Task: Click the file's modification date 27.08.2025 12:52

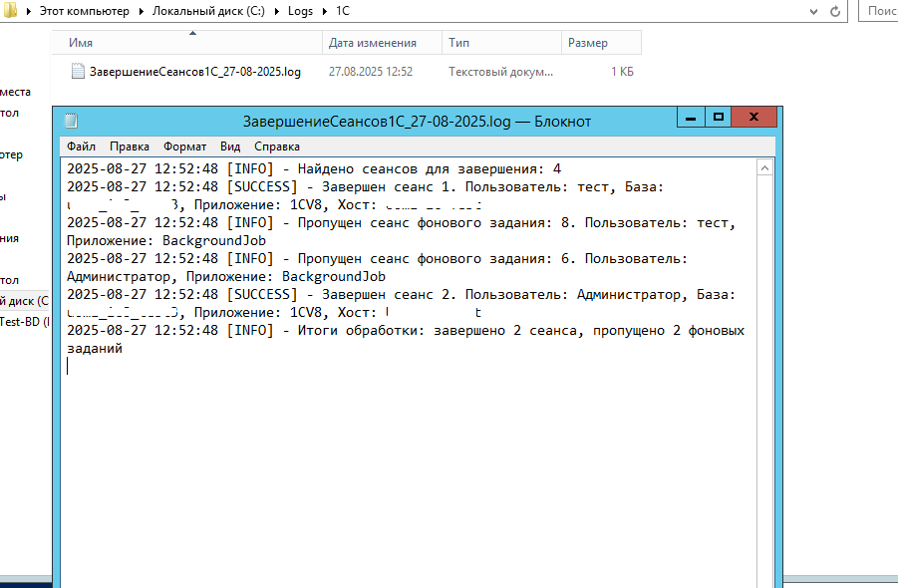Action: [371, 72]
